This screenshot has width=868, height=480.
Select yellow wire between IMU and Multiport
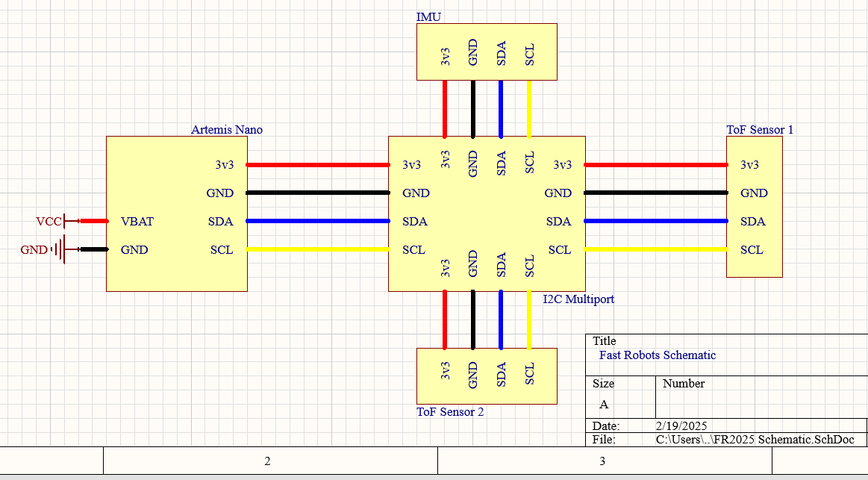click(529, 108)
